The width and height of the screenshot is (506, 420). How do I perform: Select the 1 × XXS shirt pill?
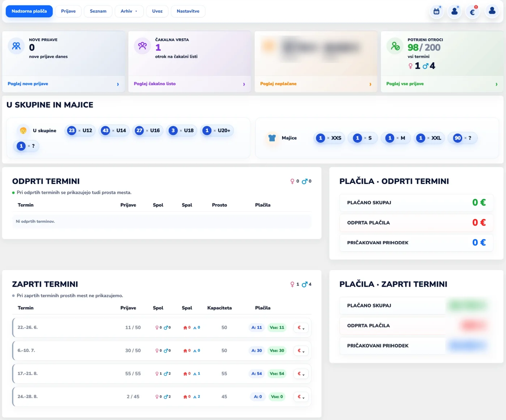click(x=329, y=138)
